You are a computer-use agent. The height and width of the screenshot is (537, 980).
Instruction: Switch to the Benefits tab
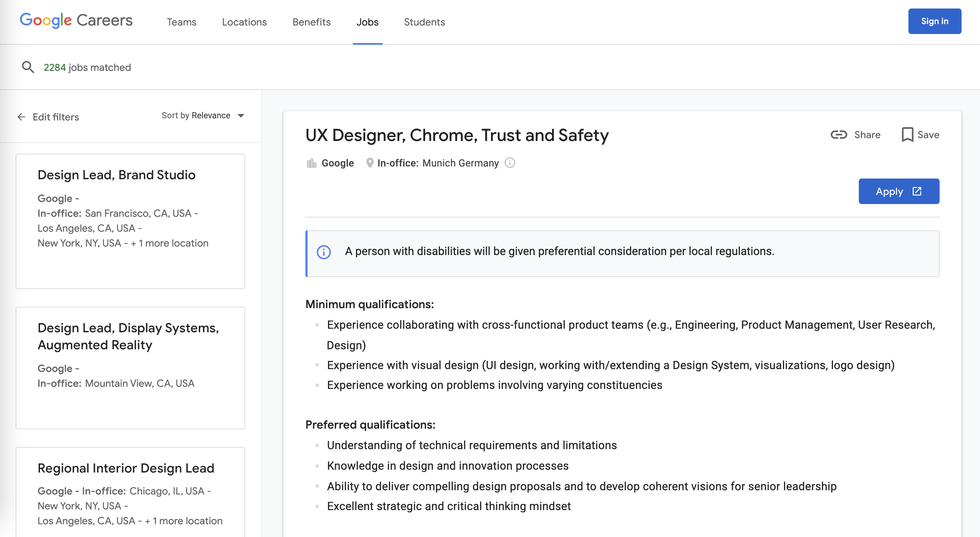click(311, 22)
